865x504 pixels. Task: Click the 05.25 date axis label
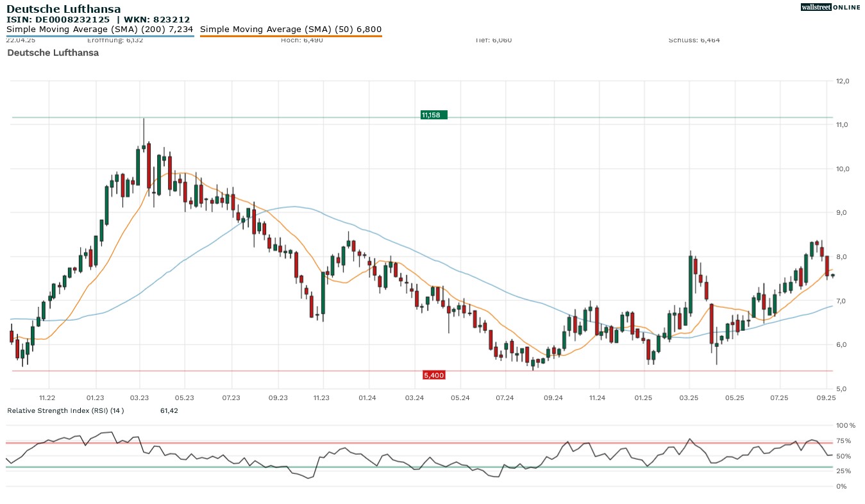tap(734, 398)
